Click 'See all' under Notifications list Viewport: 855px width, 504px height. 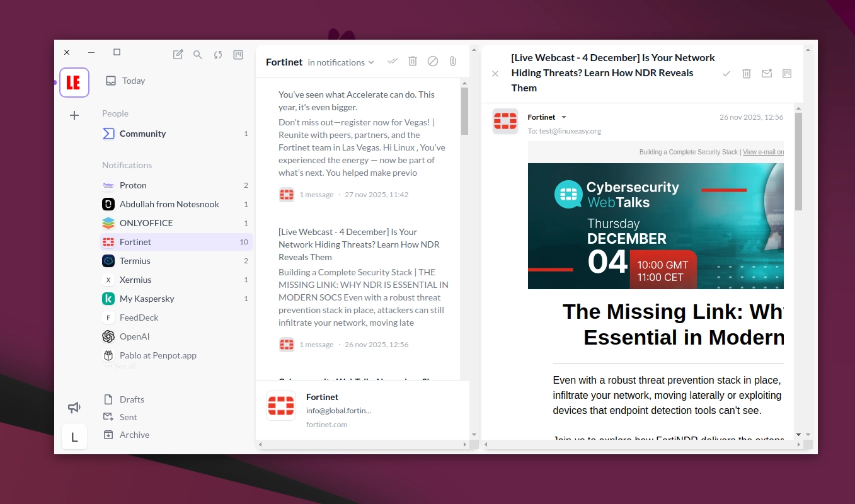pos(124,366)
